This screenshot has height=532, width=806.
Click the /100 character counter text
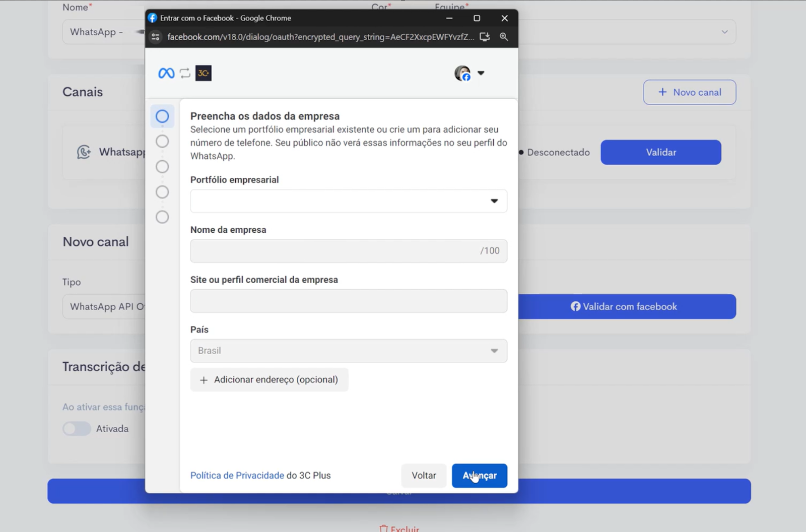pyautogui.click(x=490, y=251)
